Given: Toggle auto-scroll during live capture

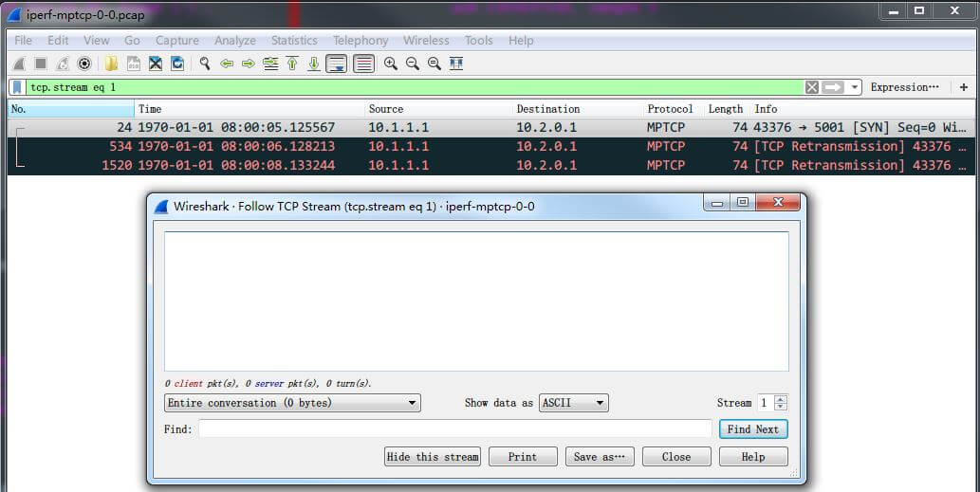Looking at the screenshot, I should pos(336,64).
